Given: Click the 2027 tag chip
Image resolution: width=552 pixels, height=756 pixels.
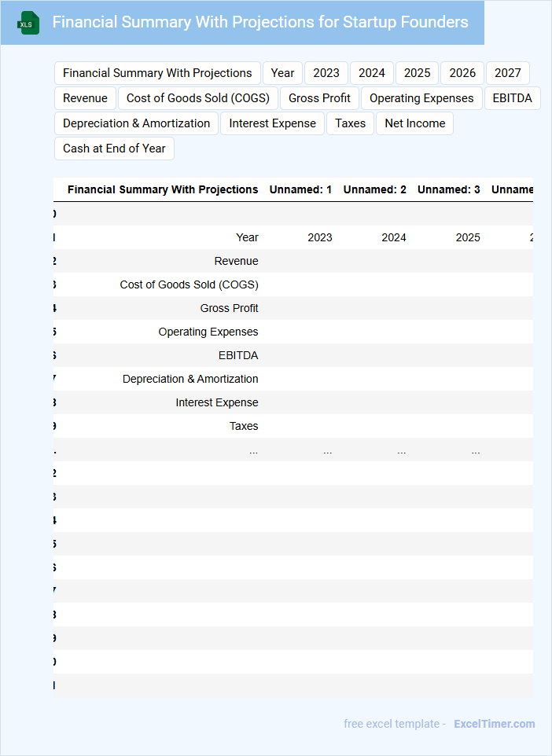Looking at the screenshot, I should (x=507, y=73).
